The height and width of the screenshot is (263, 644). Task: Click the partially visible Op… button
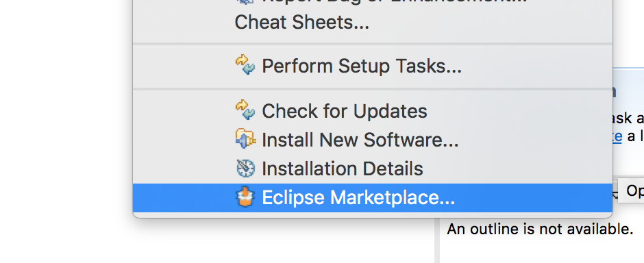point(631,190)
